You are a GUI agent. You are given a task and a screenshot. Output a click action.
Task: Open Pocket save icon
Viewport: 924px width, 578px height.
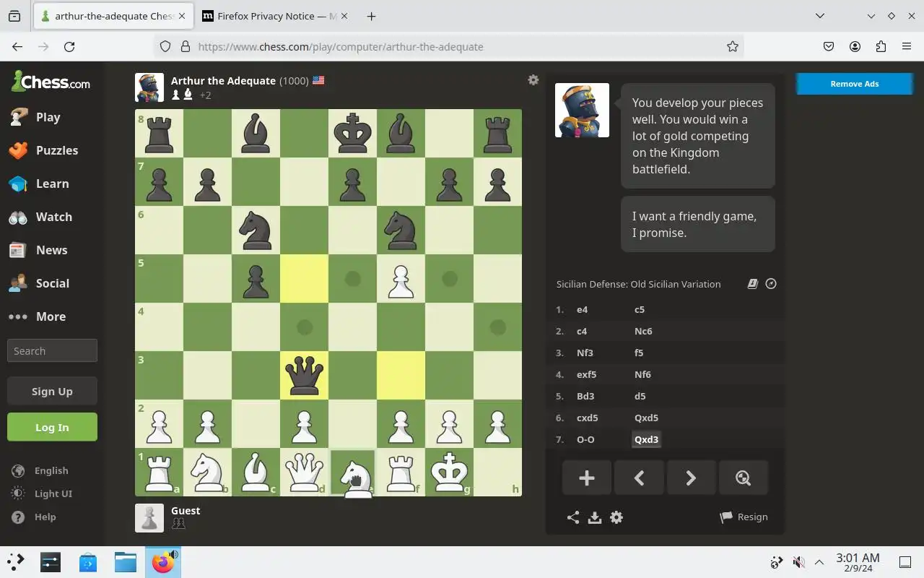pos(829,46)
